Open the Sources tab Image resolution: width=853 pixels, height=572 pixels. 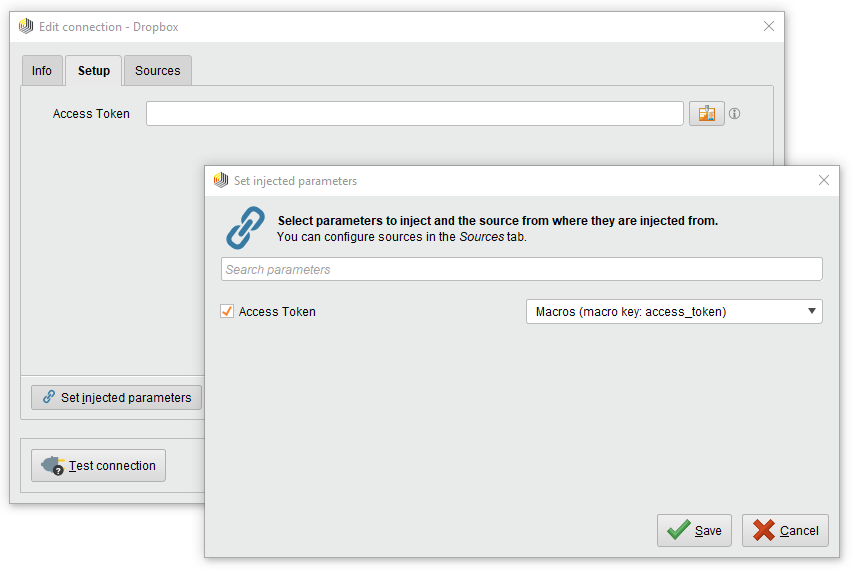click(x=158, y=71)
